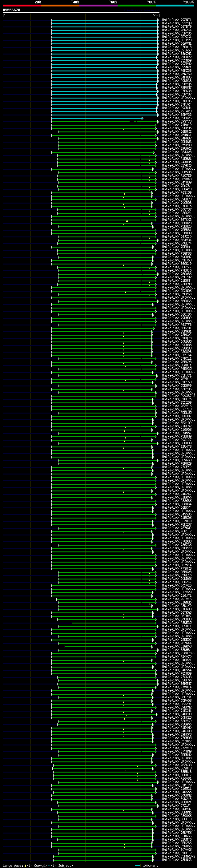Screen dimensions: 197x868
Task: Select hit UniRef100_P39866
Action: coord(177,816)
